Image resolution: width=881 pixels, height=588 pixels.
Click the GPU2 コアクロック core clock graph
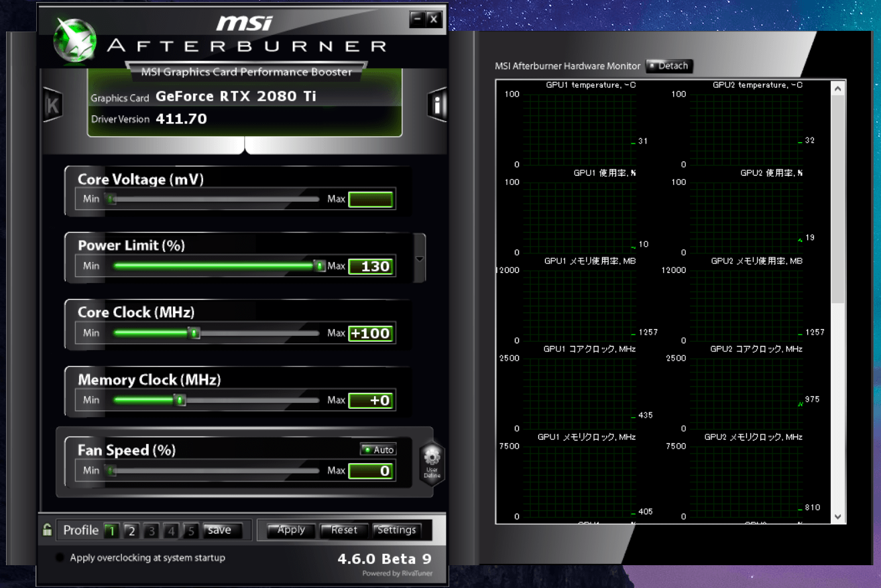click(746, 393)
